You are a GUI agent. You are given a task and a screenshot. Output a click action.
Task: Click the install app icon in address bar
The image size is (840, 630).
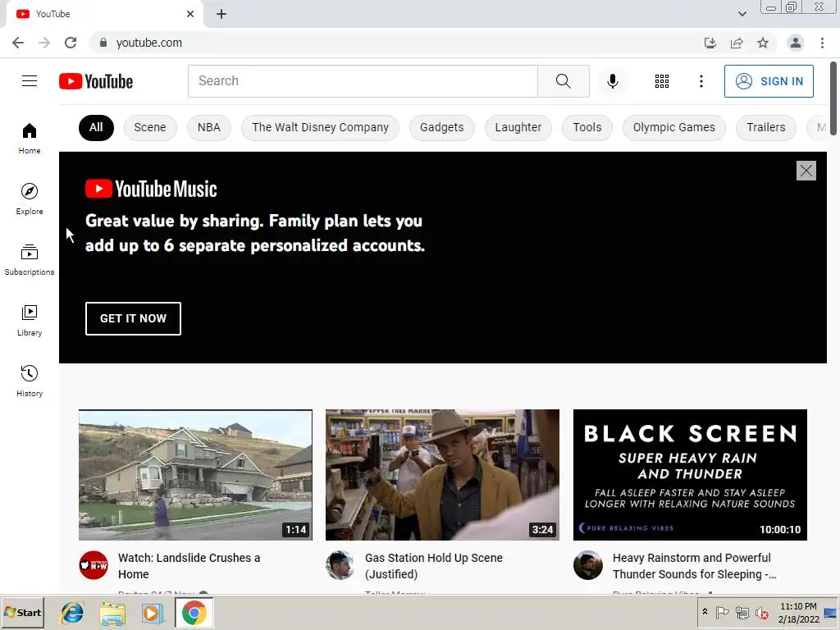click(x=710, y=43)
